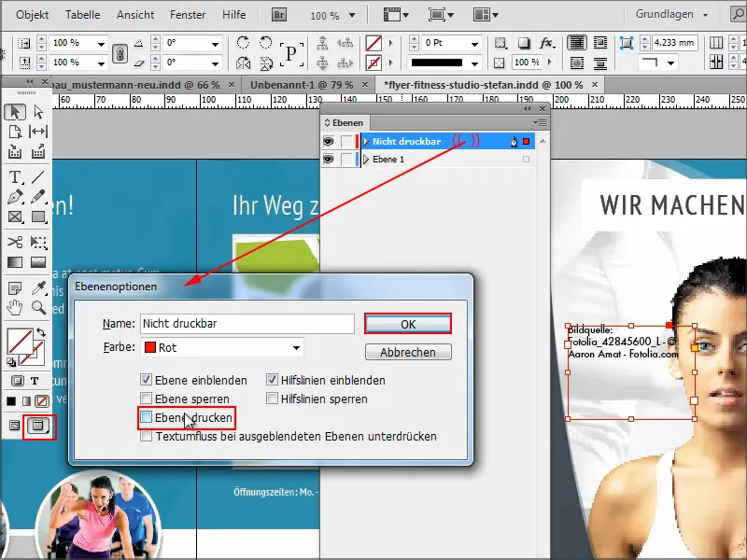747x560 pixels.
Task: Select the Scissors tool
Action: pos(15,242)
